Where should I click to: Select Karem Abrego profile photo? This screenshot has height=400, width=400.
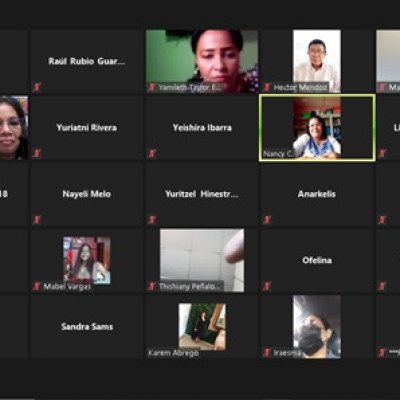pos(202,327)
